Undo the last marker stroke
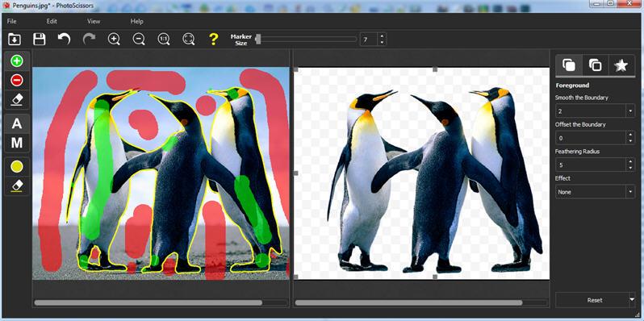Image resolution: width=644 pixels, height=321 pixels. tap(64, 39)
